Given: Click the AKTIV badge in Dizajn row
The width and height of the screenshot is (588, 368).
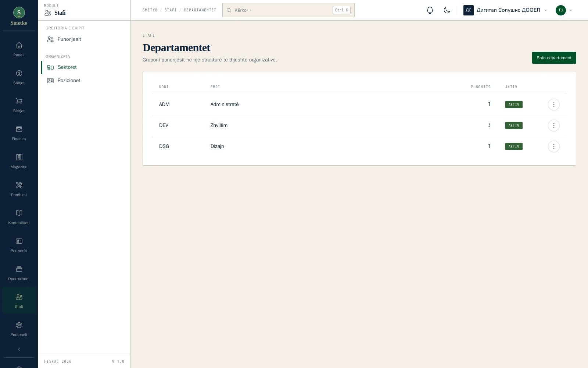Looking at the screenshot, I should (x=514, y=146).
